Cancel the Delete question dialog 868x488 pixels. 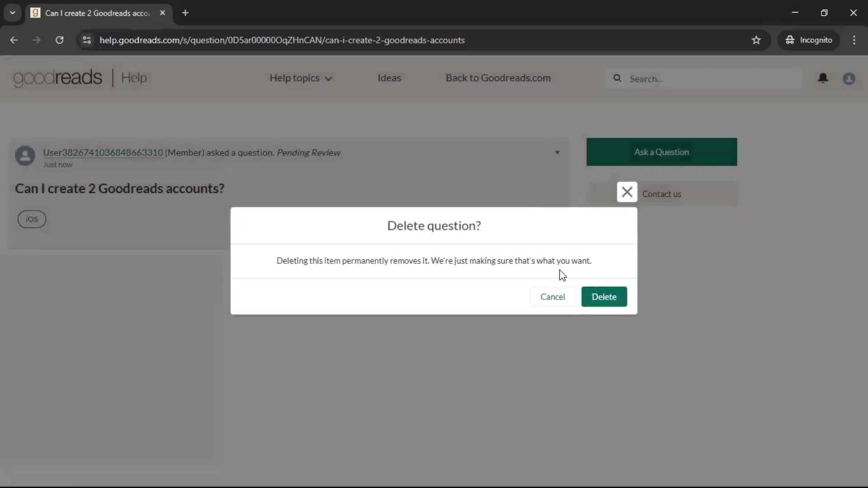point(552,297)
